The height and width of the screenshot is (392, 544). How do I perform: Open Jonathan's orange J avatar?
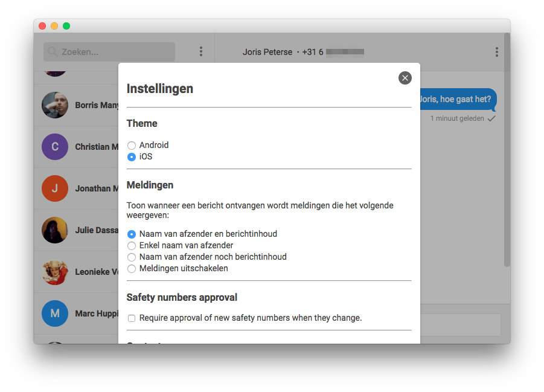[x=55, y=188]
